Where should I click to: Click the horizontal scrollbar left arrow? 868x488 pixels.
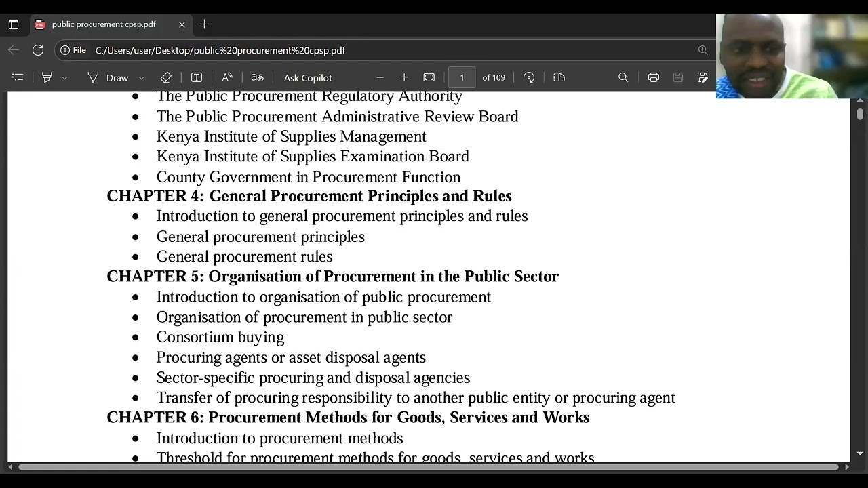pyautogui.click(x=10, y=467)
